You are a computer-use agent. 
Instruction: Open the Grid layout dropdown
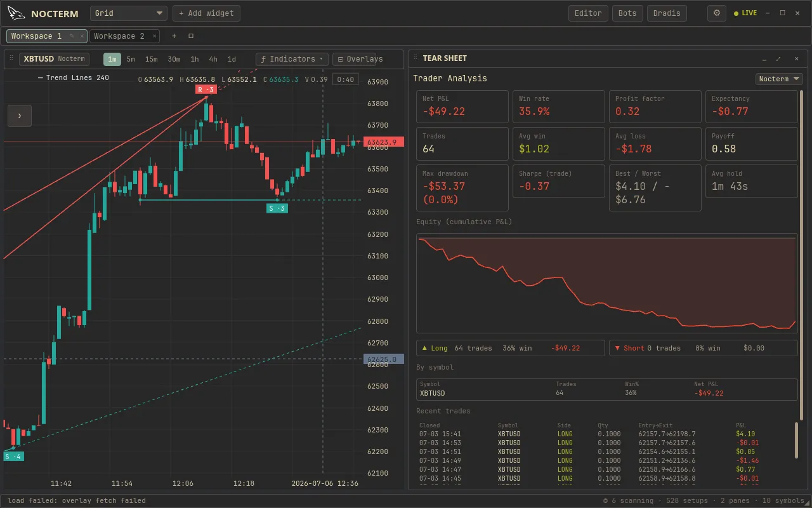point(129,13)
